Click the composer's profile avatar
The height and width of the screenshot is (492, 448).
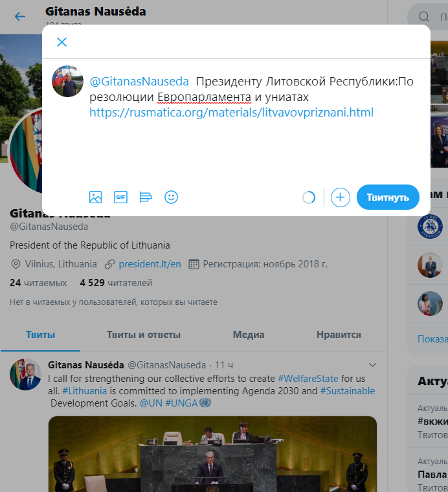68,82
